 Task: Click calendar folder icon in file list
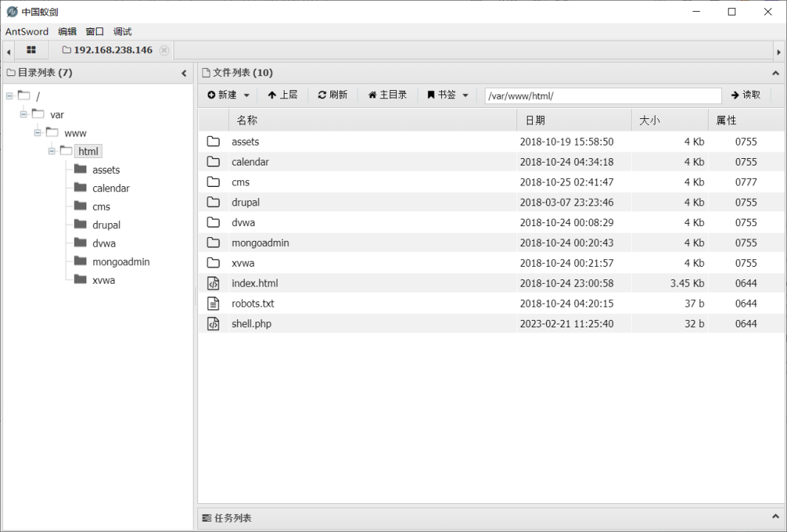pyautogui.click(x=214, y=162)
